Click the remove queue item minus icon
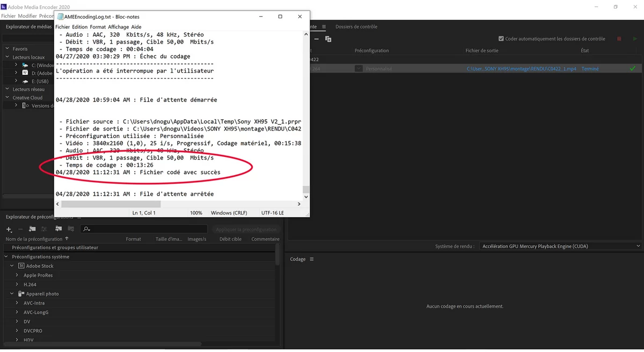 point(317,39)
